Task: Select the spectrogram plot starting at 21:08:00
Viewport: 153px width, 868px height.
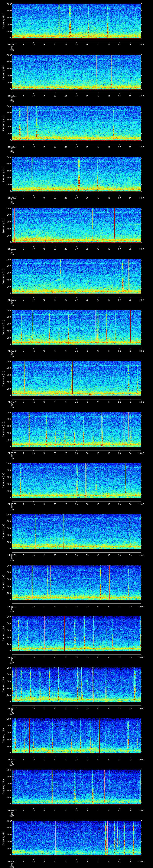Action: click(x=76, y=378)
